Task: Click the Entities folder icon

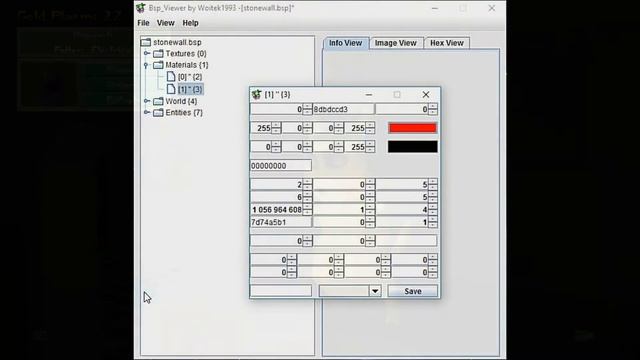Action: pyautogui.click(x=158, y=113)
